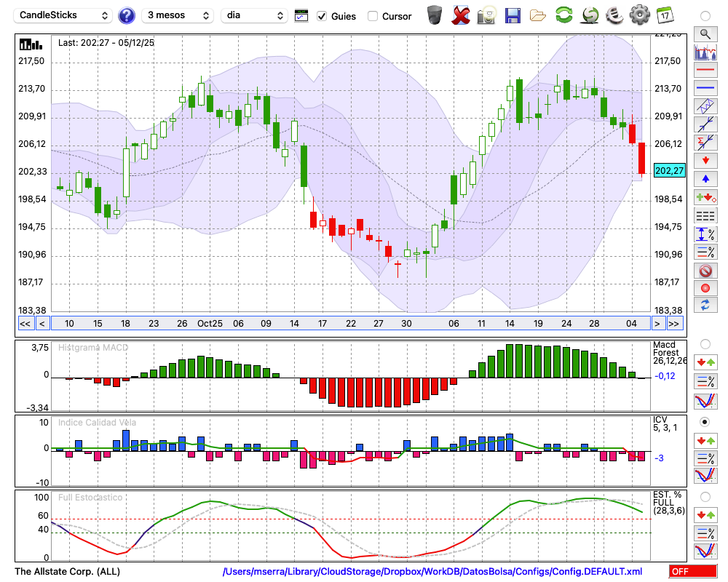Screen dimensions: 728x582
Task: Click the green plus red arrow tool
Action: tap(705, 197)
